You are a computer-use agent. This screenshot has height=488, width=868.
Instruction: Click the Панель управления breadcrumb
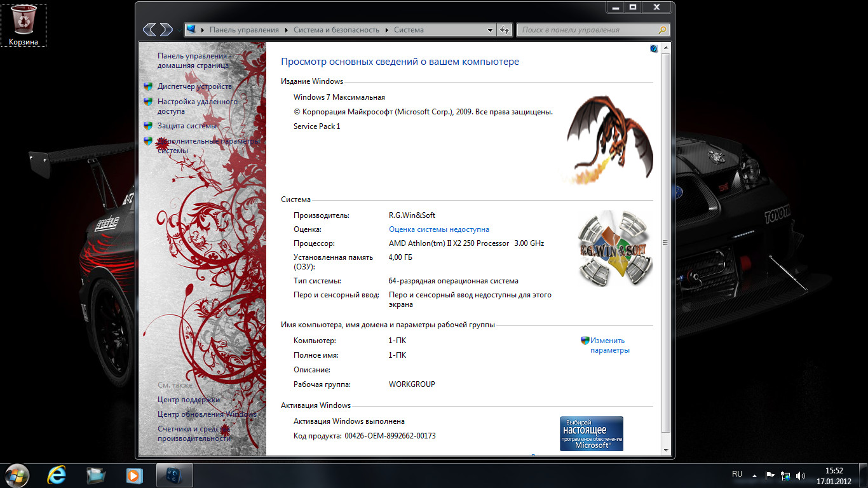click(244, 30)
